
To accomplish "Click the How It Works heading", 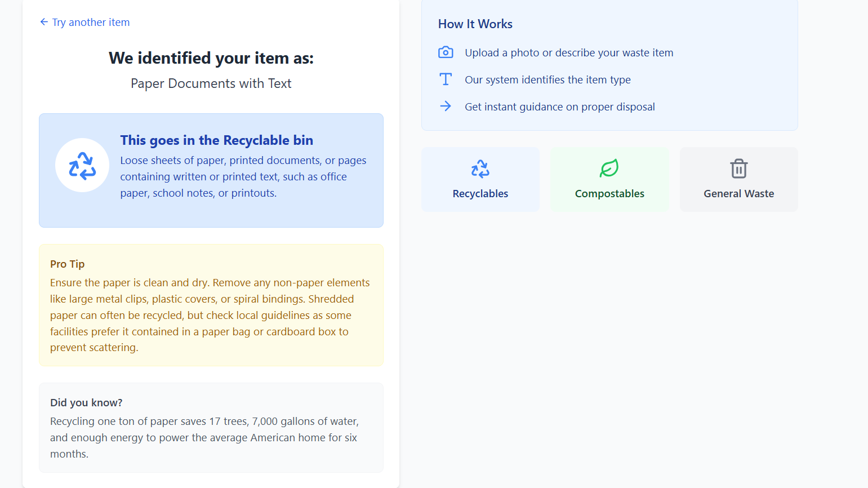I will coord(475,24).
